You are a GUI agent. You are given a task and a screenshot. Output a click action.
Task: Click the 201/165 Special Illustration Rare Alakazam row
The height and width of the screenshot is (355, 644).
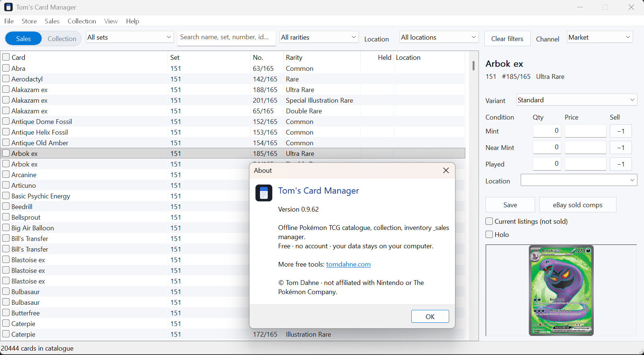[233, 100]
